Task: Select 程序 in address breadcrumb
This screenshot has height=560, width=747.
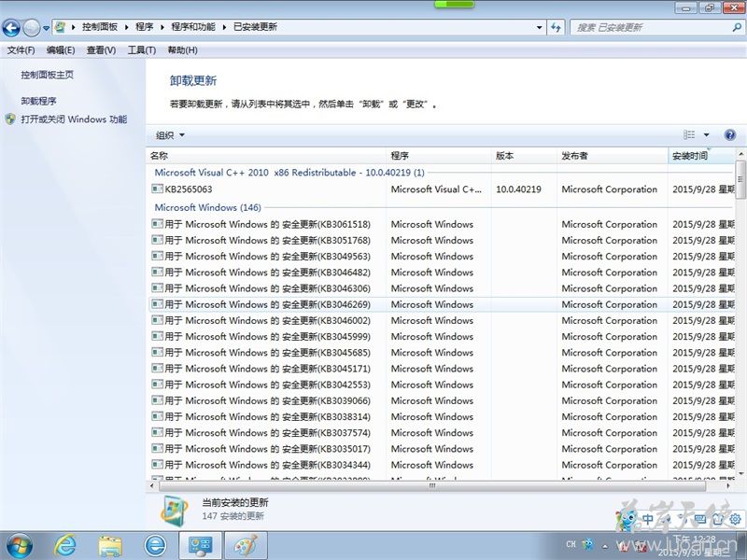Action: (x=145, y=27)
